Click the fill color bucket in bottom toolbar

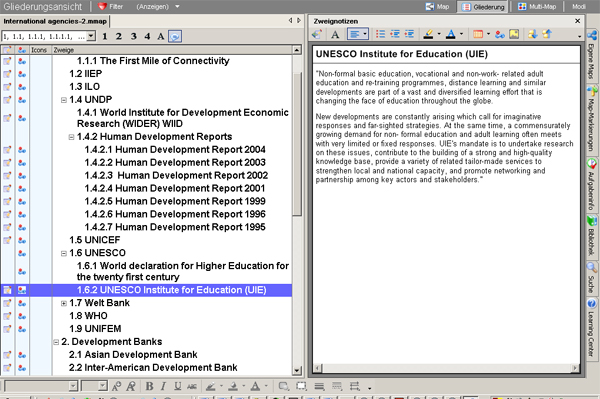[x=233, y=386]
